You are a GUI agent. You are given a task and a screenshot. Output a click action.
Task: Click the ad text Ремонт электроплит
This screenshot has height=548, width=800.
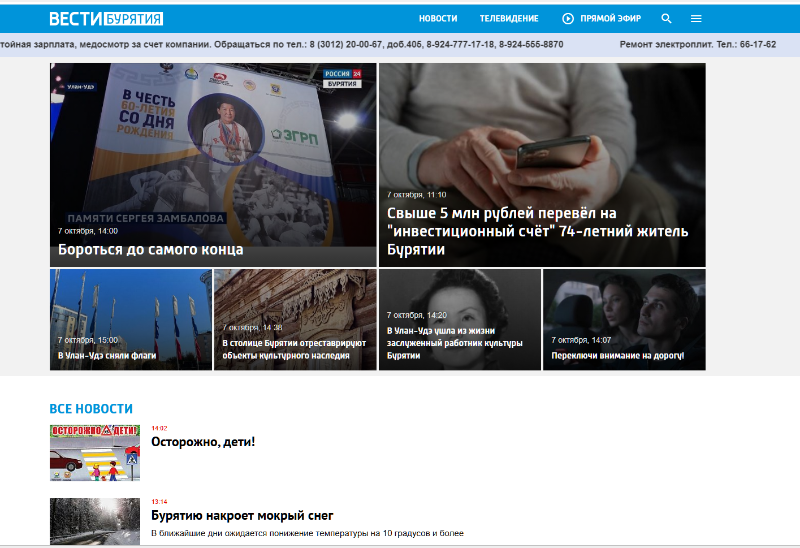tap(697, 44)
